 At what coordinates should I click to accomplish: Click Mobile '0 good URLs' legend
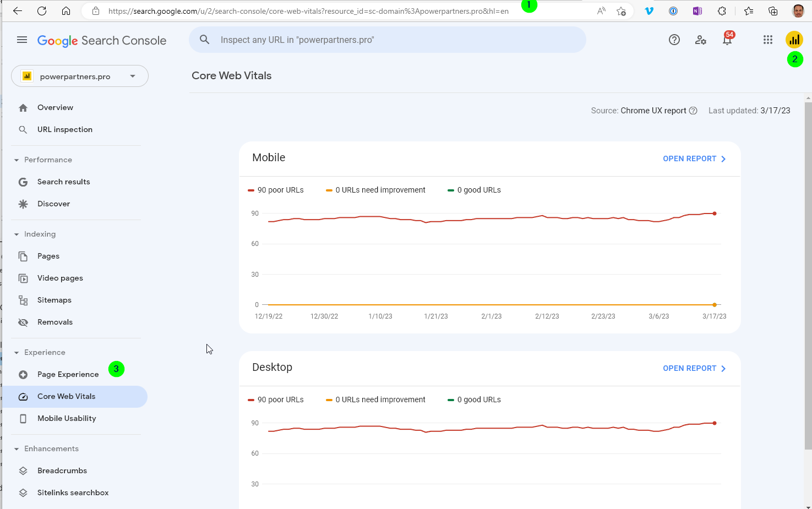click(x=475, y=190)
